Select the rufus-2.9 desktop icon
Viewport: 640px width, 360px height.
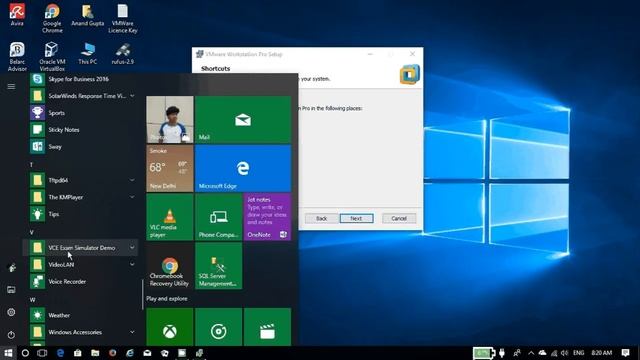(122, 53)
